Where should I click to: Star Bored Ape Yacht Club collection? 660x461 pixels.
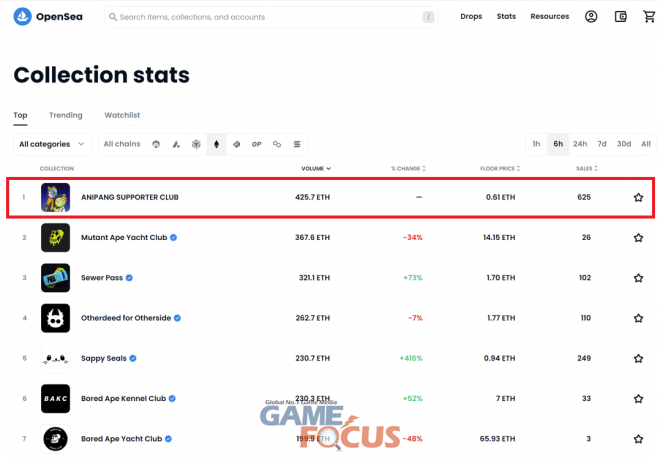point(638,439)
